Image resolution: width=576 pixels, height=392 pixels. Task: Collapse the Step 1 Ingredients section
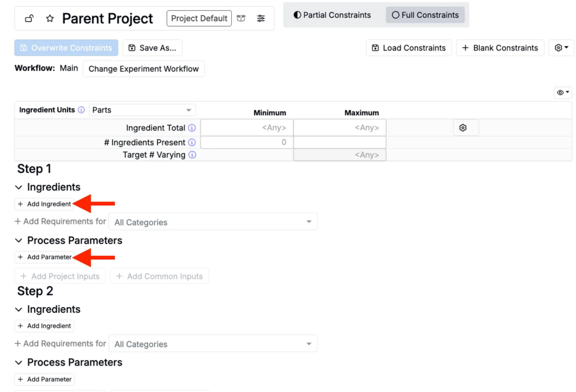19,187
